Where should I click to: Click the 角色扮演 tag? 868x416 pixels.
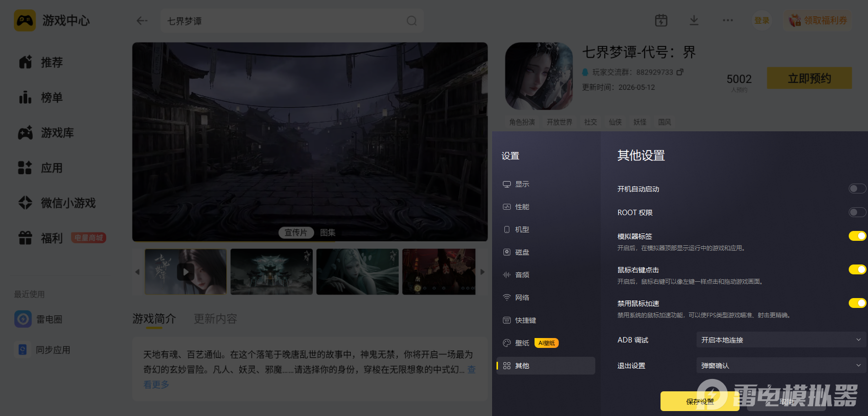point(522,122)
